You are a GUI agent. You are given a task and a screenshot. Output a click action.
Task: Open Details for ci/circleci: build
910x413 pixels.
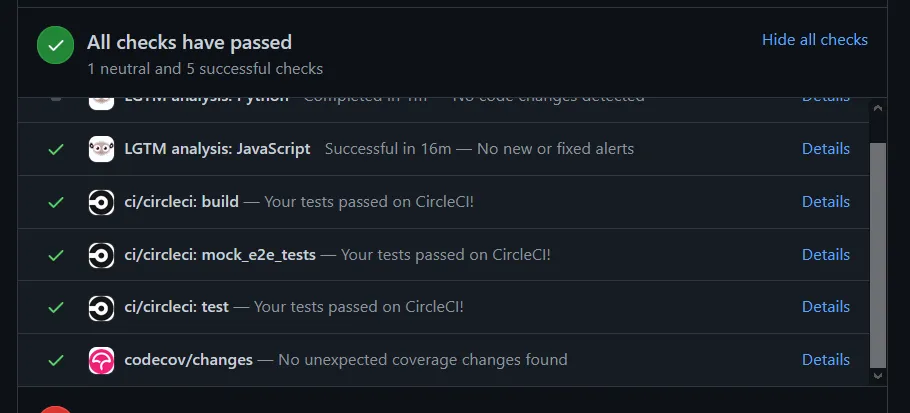point(825,202)
